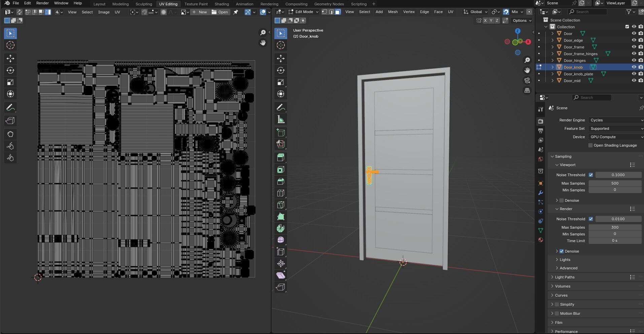The width and height of the screenshot is (644, 334).
Task: Select the Shear tool
Action: tap(281, 275)
